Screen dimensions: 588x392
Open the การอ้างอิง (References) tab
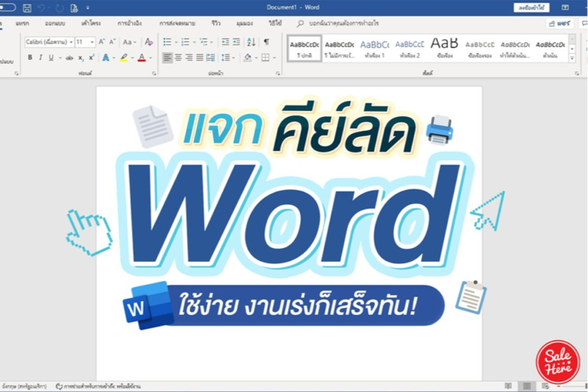(129, 24)
